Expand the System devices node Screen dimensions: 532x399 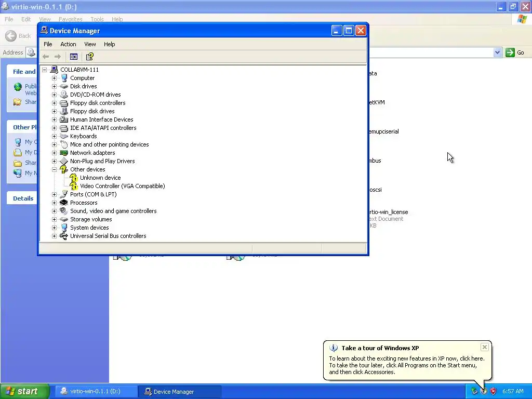(54, 228)
